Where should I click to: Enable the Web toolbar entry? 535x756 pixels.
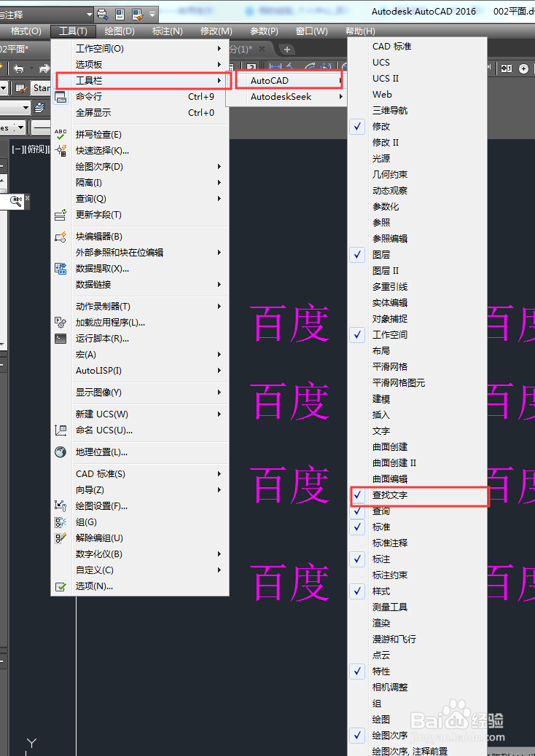(x=418, y=95)
